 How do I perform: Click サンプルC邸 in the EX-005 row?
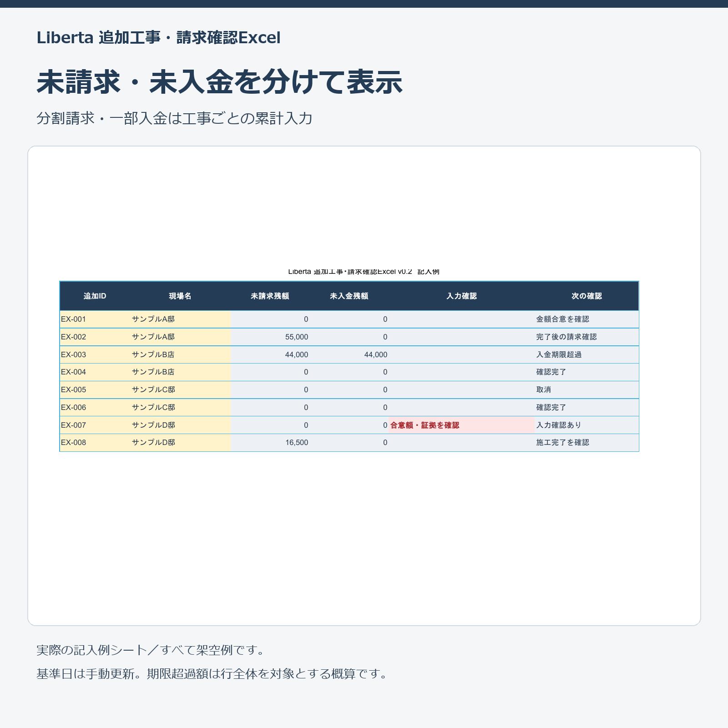point(181,390)
